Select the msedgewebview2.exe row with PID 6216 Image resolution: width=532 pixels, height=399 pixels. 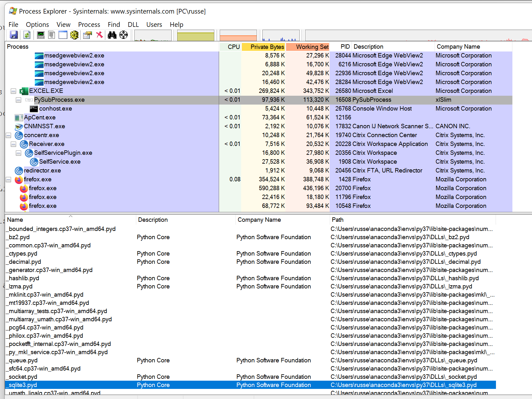[259, 64]
